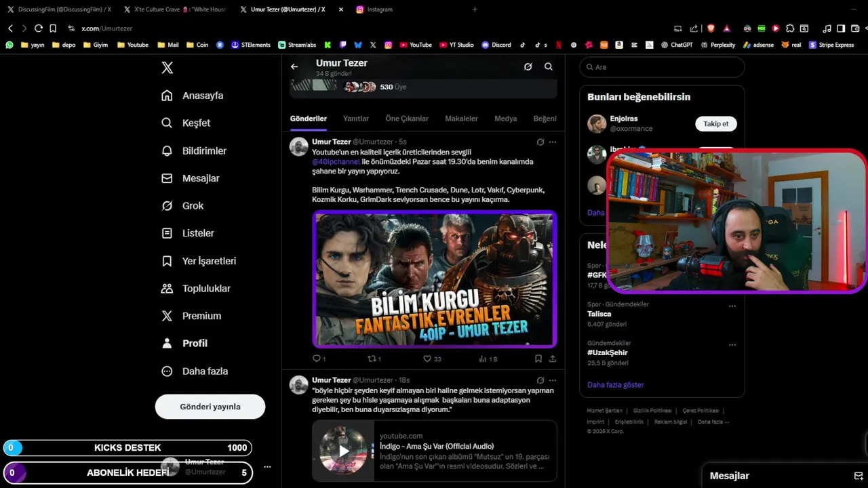868x488 pixels.
Task: Expand the Daha fazla menu
Action: [x=195, y=371]
